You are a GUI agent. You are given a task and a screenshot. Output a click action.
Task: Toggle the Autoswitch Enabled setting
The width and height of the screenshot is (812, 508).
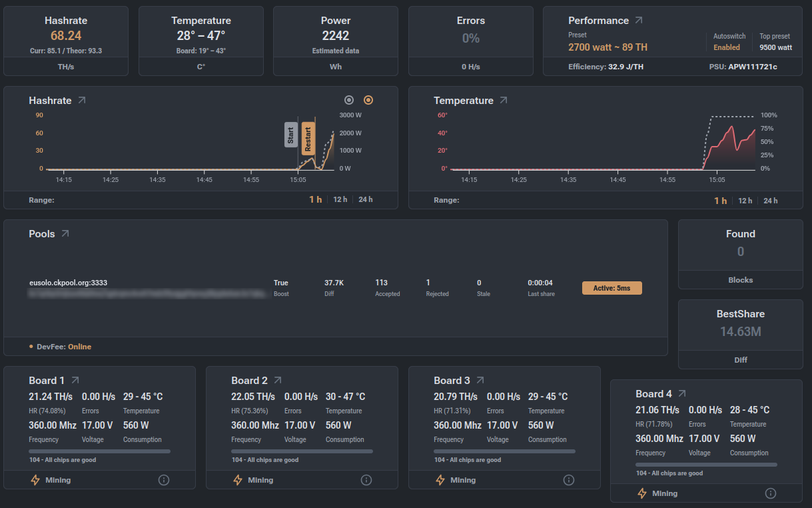pyautogui.click(x=727, y=47)
